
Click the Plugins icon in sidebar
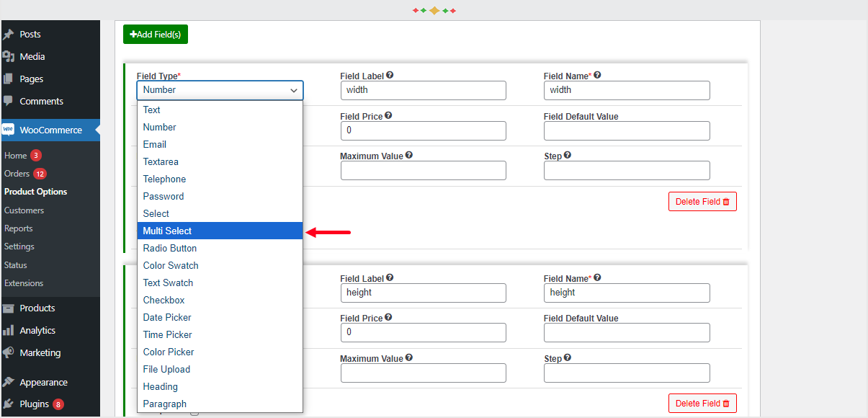pyautogui.click(x=10, y=404)
